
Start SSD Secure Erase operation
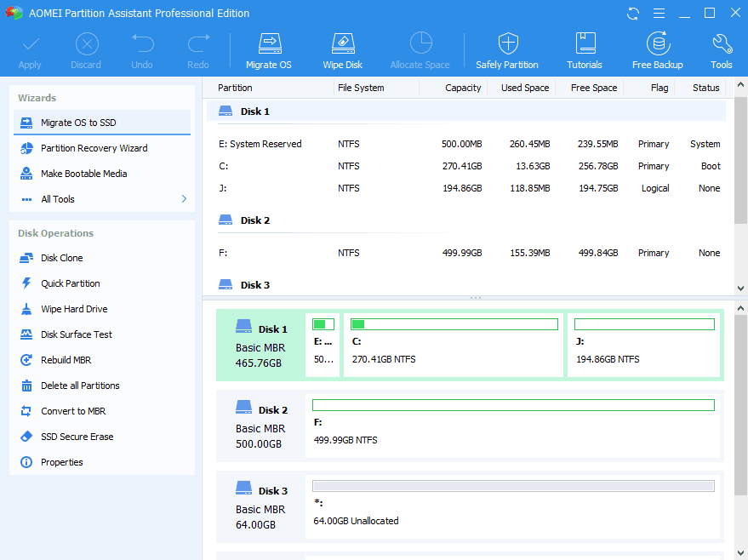pos(77,437)
